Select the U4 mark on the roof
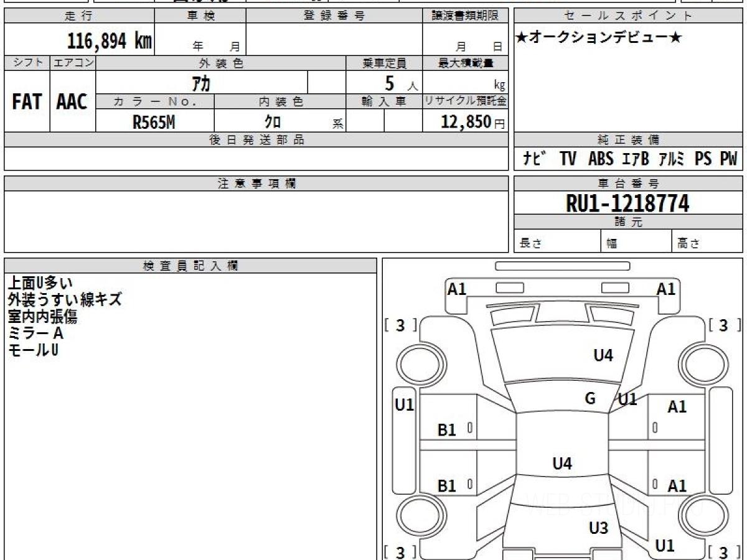This screenshot has height=560, width=747. (562, 464)
